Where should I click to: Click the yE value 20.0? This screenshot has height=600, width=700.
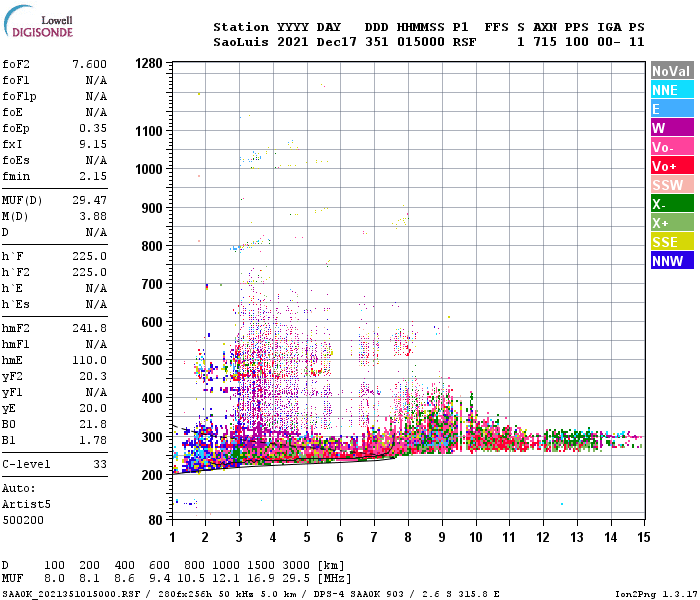point(93,408)
